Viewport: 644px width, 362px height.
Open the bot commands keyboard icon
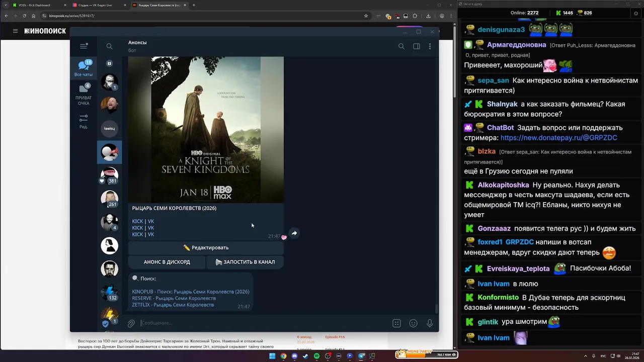(396, 323)
